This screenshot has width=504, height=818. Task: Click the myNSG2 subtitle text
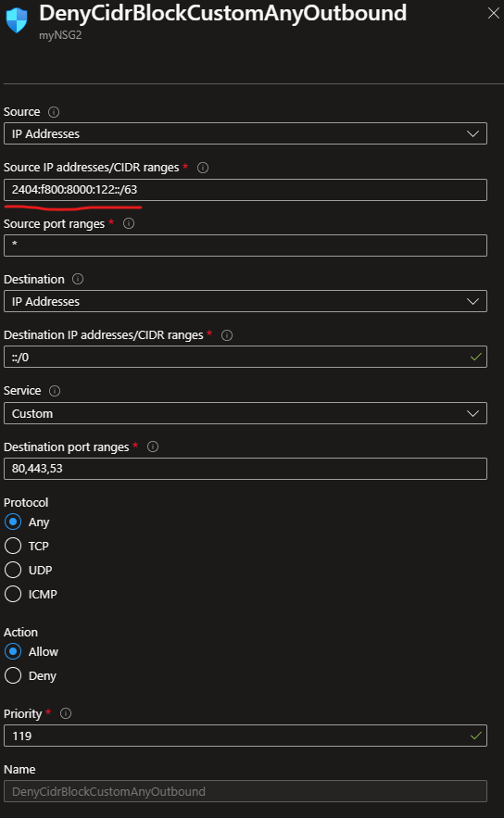(60, 35)
